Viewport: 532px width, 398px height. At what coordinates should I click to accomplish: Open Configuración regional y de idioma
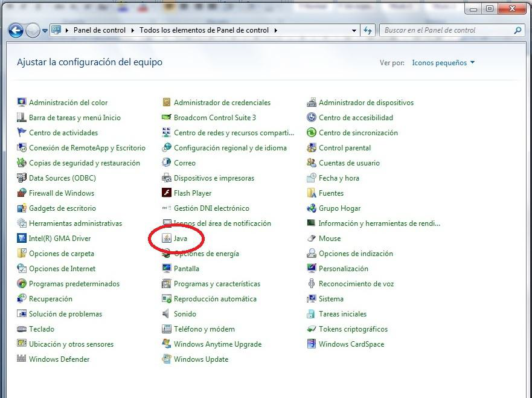tap(231, 147)
